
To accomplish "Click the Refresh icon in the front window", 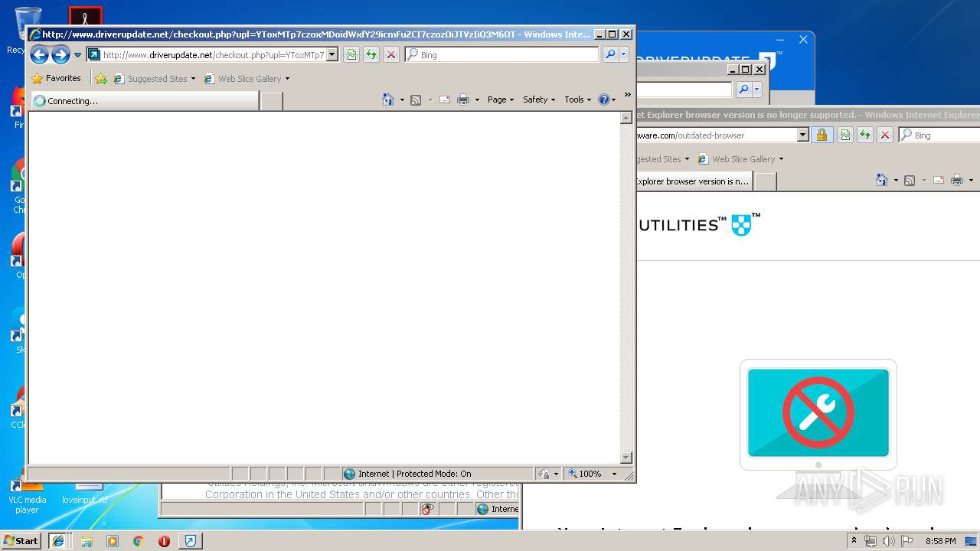I will [x=371, y=54].
